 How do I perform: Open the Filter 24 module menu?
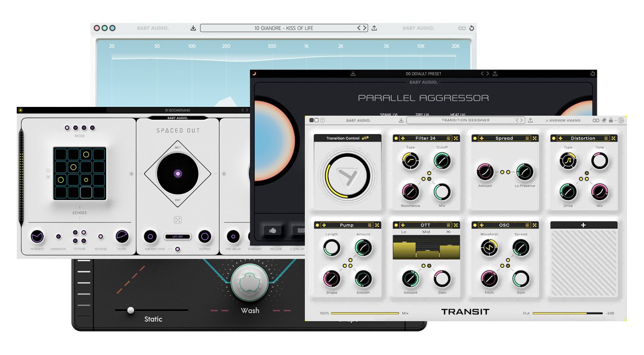click(x=448, y=138)
